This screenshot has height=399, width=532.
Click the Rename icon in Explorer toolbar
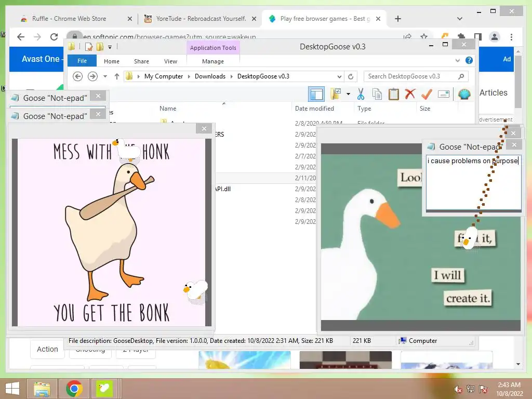tap(444, 94)
